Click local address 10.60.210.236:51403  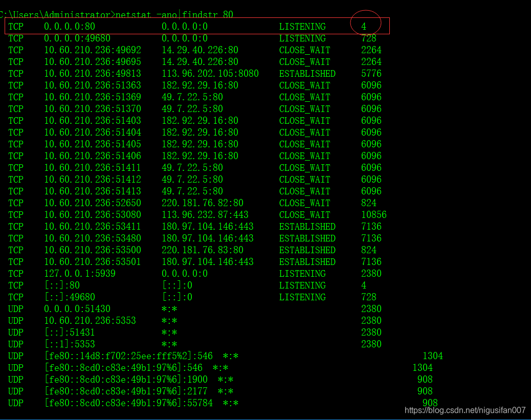[x=93, y=121]
